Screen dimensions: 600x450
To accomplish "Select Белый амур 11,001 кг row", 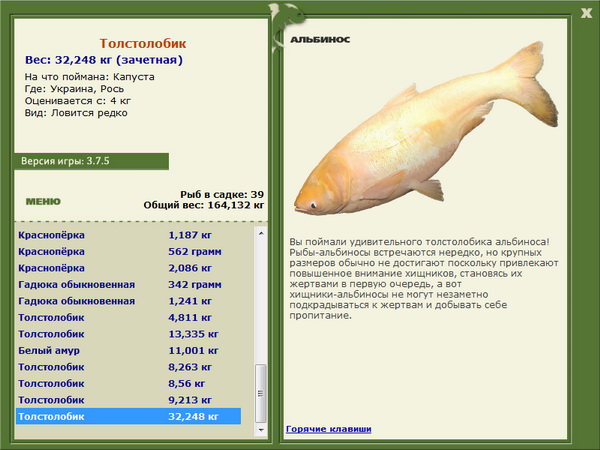I will [x=128, y=350].
